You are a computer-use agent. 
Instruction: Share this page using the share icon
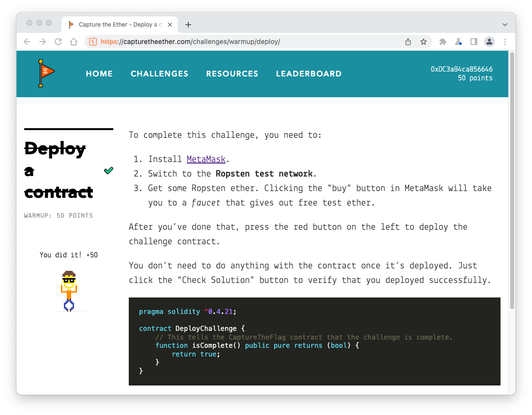point(408,42)
